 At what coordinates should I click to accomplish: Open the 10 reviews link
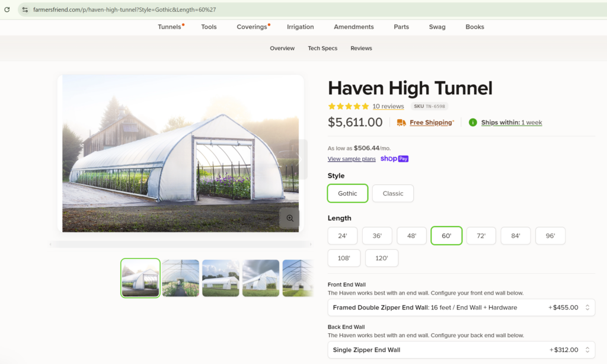pos(388,106)
